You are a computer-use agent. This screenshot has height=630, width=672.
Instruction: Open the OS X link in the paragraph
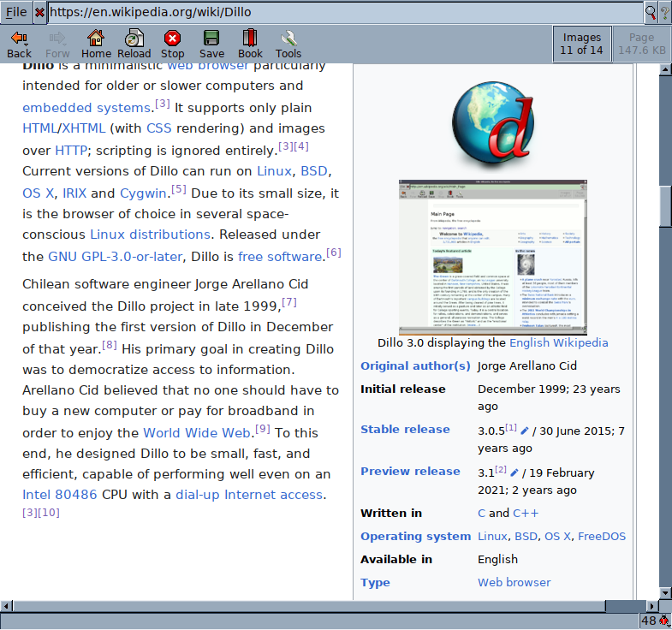[x=39, y=193]
